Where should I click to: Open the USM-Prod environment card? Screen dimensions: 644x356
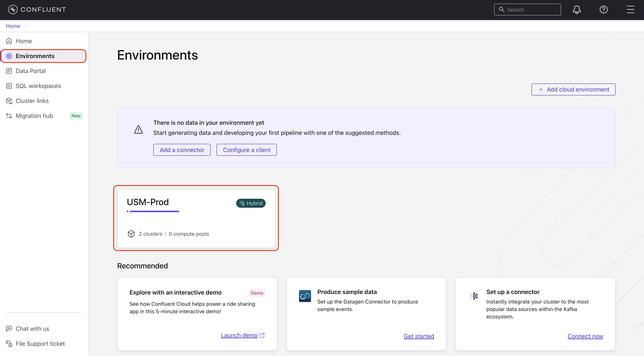click(x=196, y=218)
